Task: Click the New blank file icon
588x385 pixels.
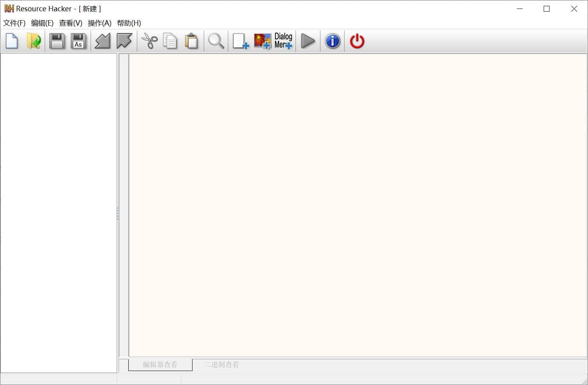Action: click(12, 41)
